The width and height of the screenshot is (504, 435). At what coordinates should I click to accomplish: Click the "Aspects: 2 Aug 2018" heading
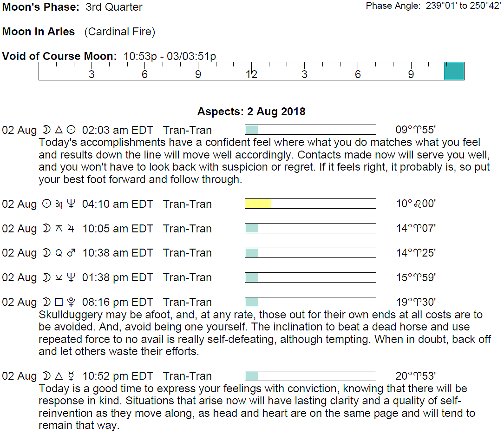click(x=251, y=112)
